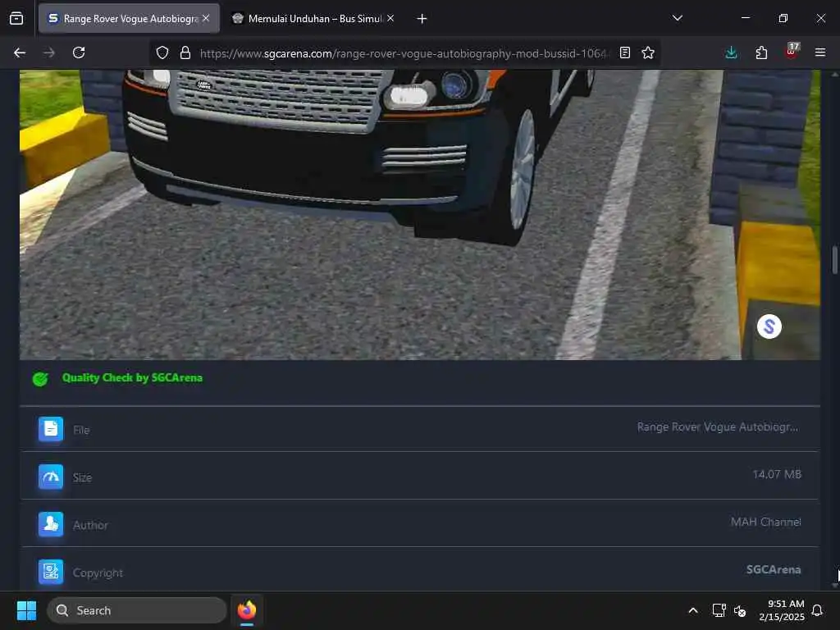
Task: Toggle reader view for page
Action: click(624, 52)
